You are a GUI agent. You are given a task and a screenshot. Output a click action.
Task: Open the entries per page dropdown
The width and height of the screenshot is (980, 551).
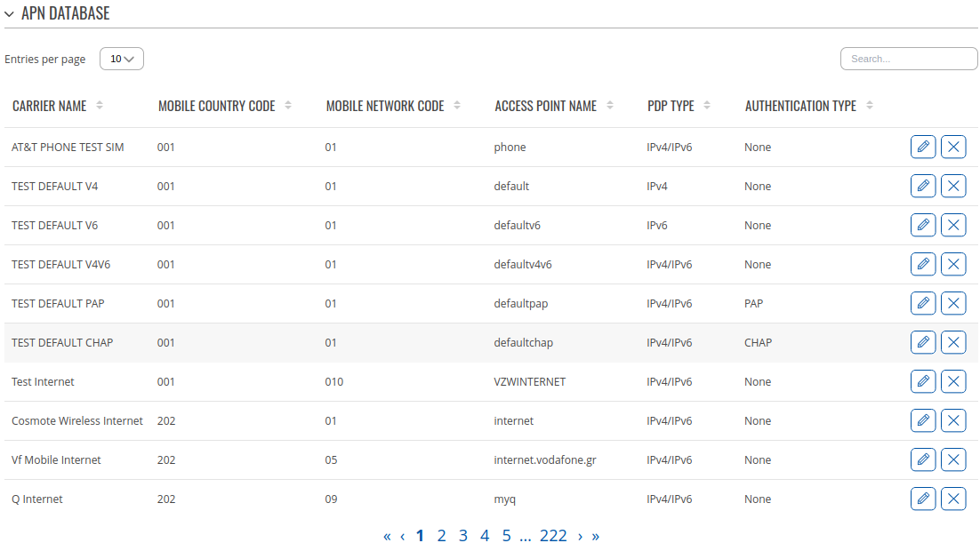[x=121, y=58]
